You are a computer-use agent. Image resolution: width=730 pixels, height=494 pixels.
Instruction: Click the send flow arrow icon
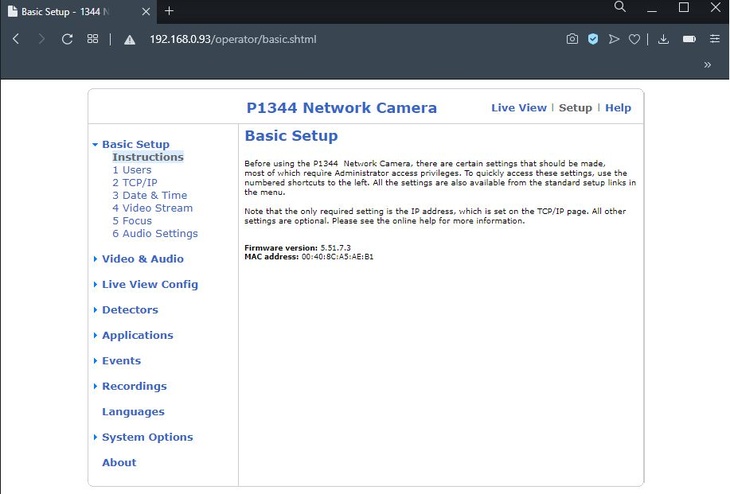(614, 39)
